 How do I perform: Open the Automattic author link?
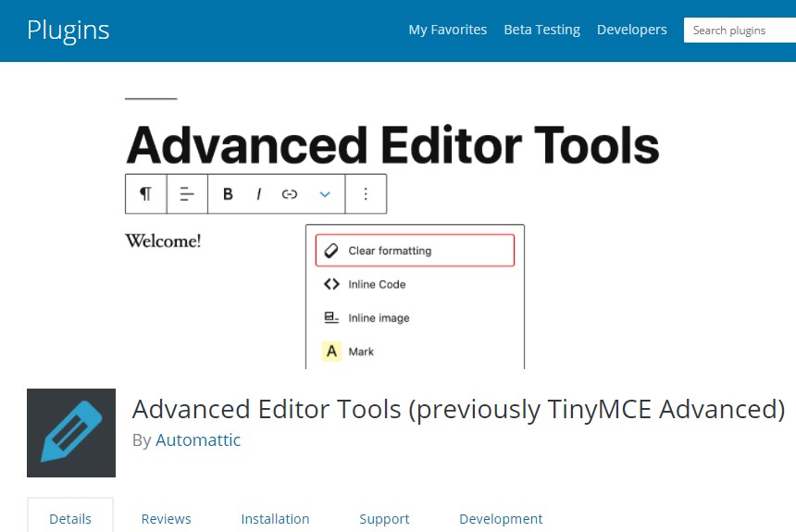tap(198, 440)
